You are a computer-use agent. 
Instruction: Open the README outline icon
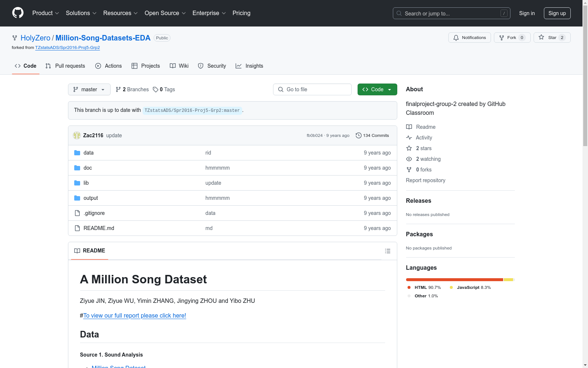coord(387,251)
